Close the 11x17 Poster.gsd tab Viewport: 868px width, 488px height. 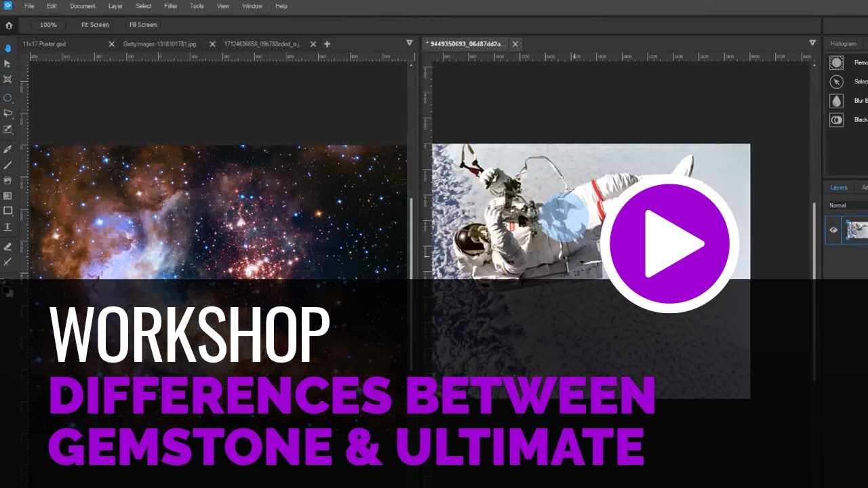(x=112, y=44)
